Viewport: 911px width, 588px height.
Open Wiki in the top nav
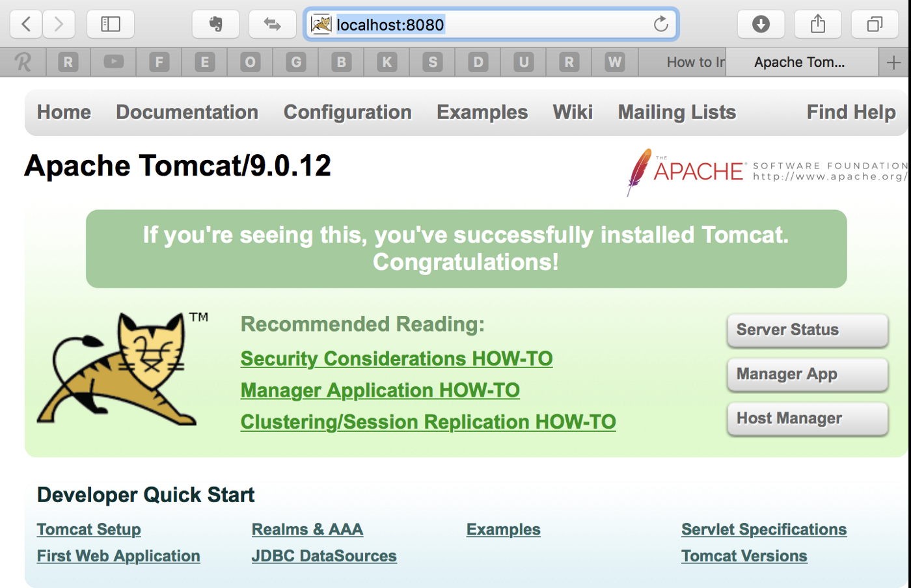[573, 112]
